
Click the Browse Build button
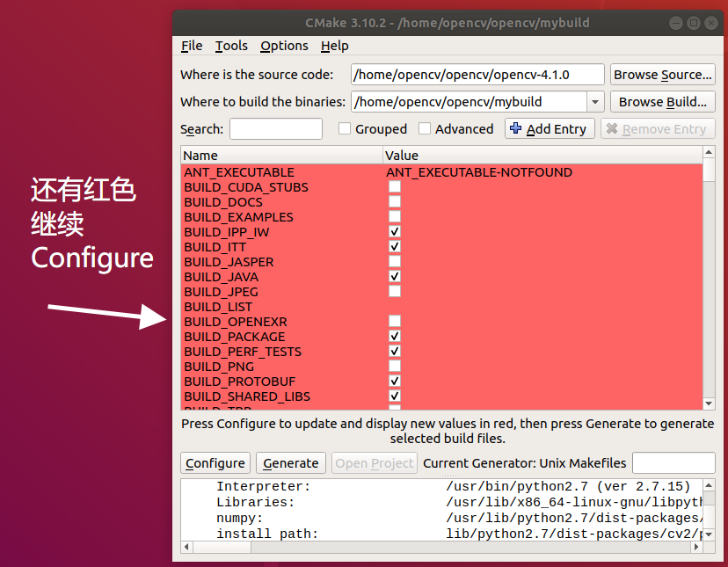[663, 102]
